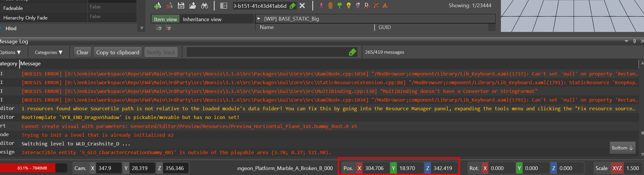644x175 pixels.
Task: Expand the [WIP] BASE_STATIC_Big group
Action: click(x=259, y=19)
